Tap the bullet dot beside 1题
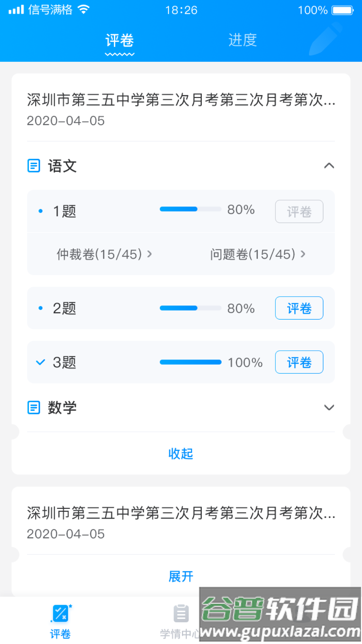 click(x=41, y=211)
